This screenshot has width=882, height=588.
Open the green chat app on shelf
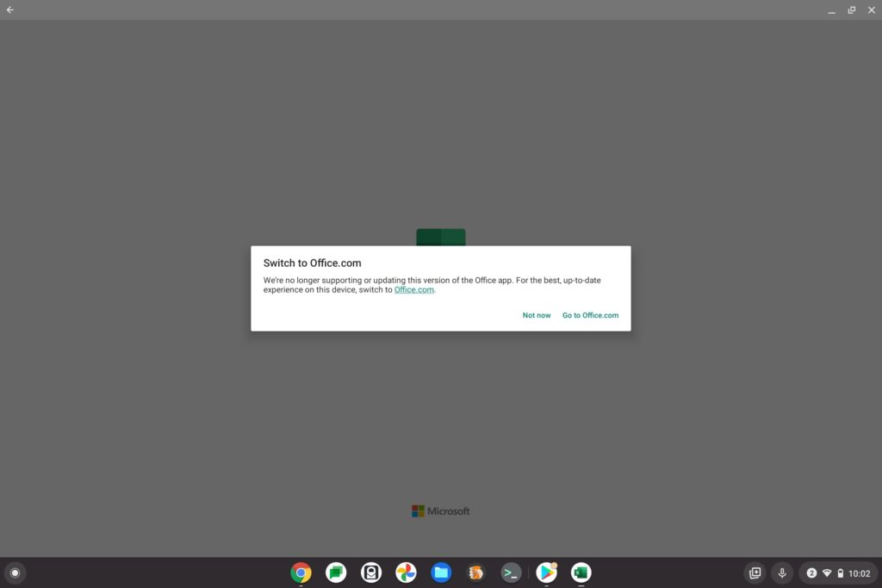pos(336,573)
